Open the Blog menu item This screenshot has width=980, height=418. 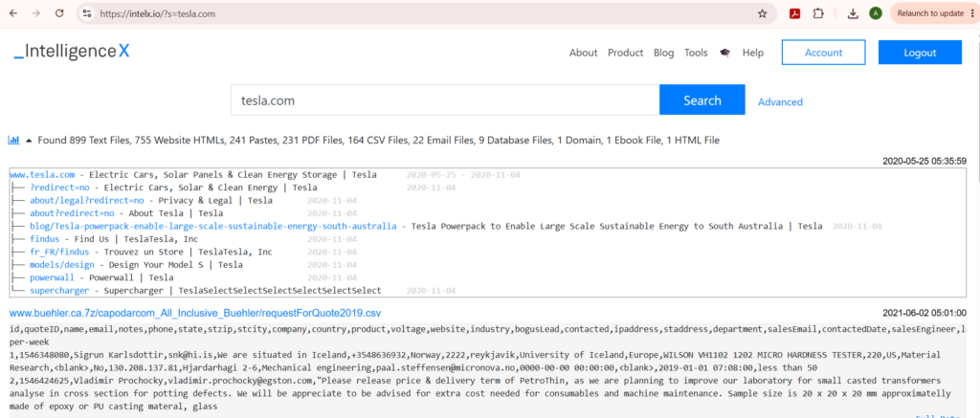point(664,54)
